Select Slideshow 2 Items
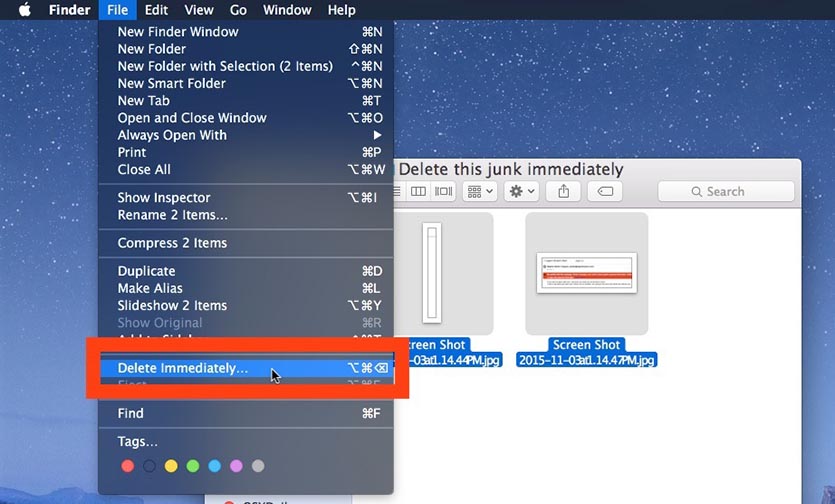 coord(246,305)
